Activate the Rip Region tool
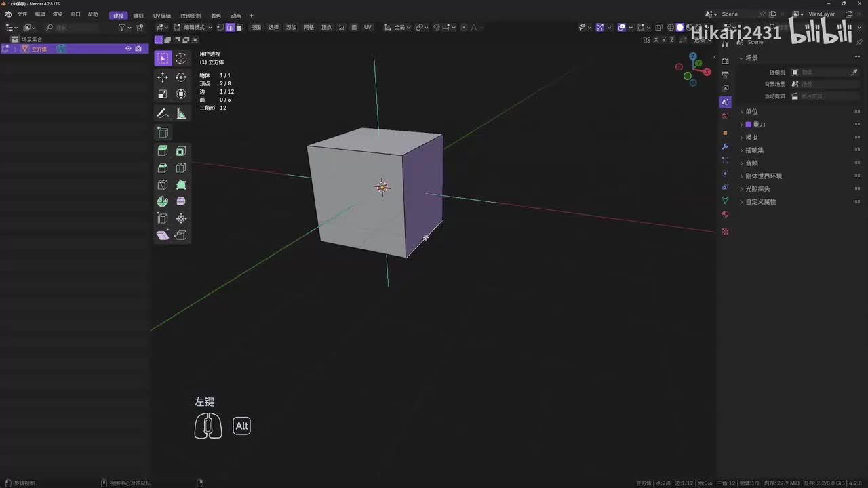The image size is (868, 488). (181, 235)
